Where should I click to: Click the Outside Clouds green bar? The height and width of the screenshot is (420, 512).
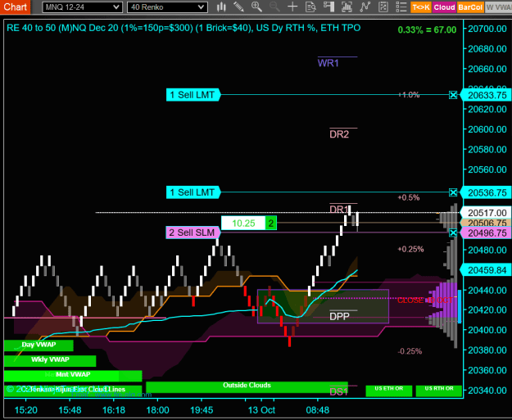click(x=247, y=386)
